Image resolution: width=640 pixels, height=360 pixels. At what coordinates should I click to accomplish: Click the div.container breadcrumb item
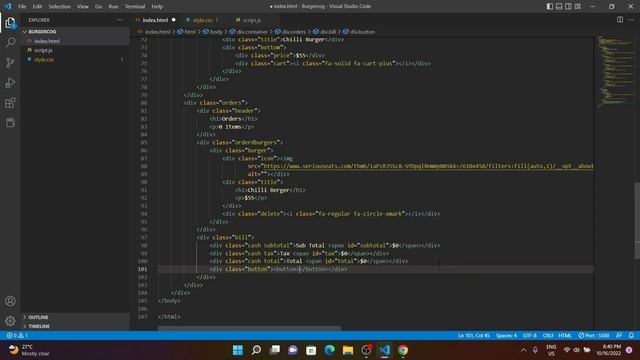point(249,32)
